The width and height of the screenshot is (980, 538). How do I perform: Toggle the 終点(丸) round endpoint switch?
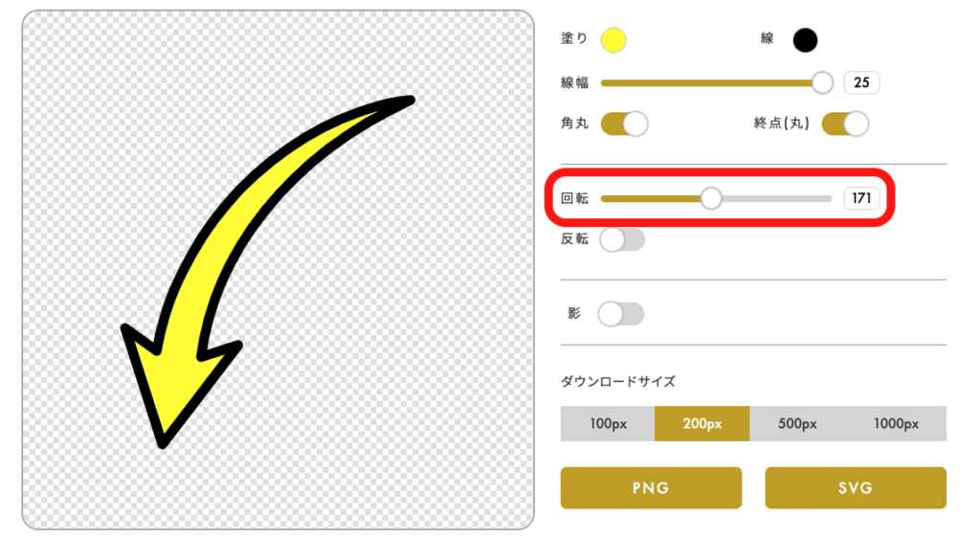pos(845,123)
